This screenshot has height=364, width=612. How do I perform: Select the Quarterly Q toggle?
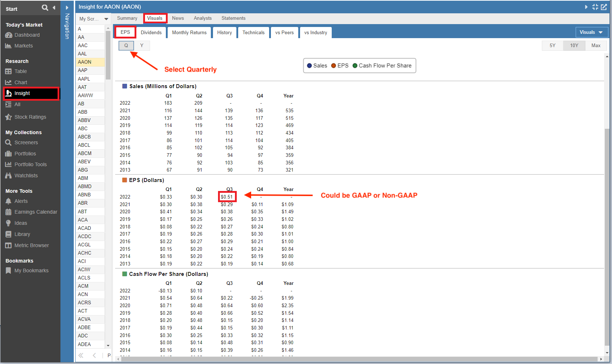tap(126, 46)
